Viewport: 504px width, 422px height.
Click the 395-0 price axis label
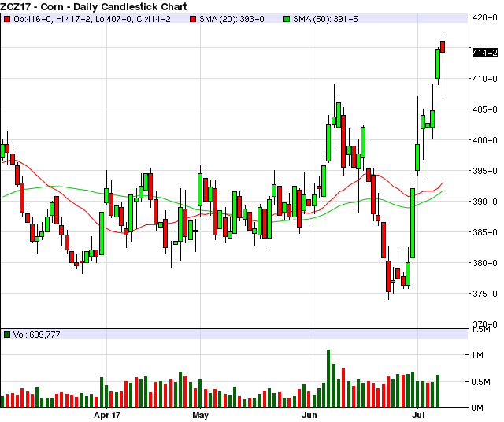coord(485,171)
